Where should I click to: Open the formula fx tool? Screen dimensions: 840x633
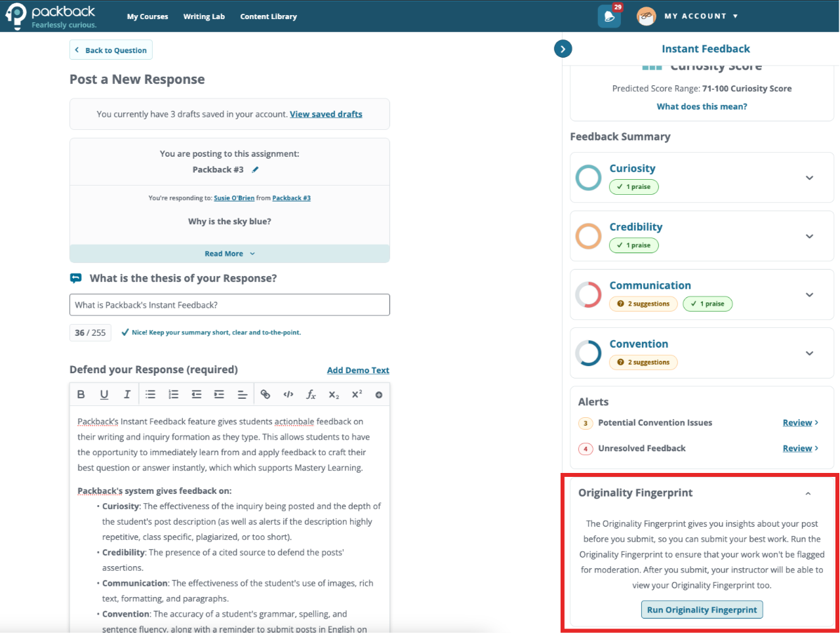pyautogui.click(x=311, y=394)
